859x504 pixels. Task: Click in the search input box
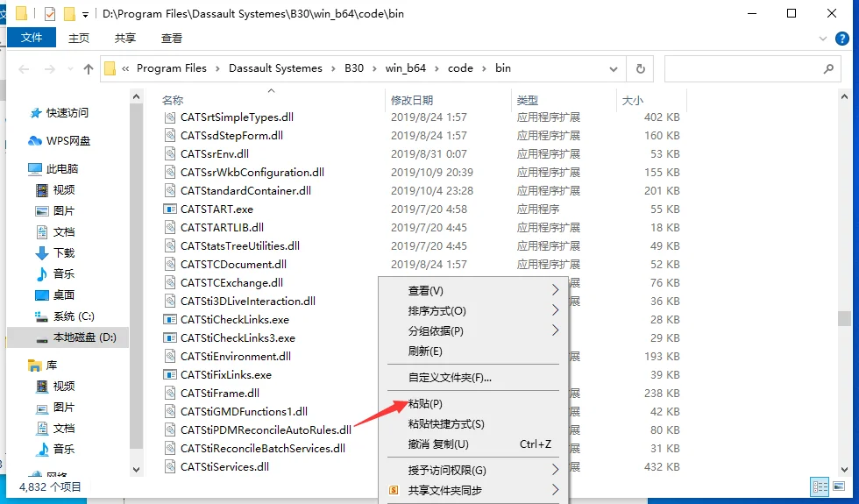point(752,68)
